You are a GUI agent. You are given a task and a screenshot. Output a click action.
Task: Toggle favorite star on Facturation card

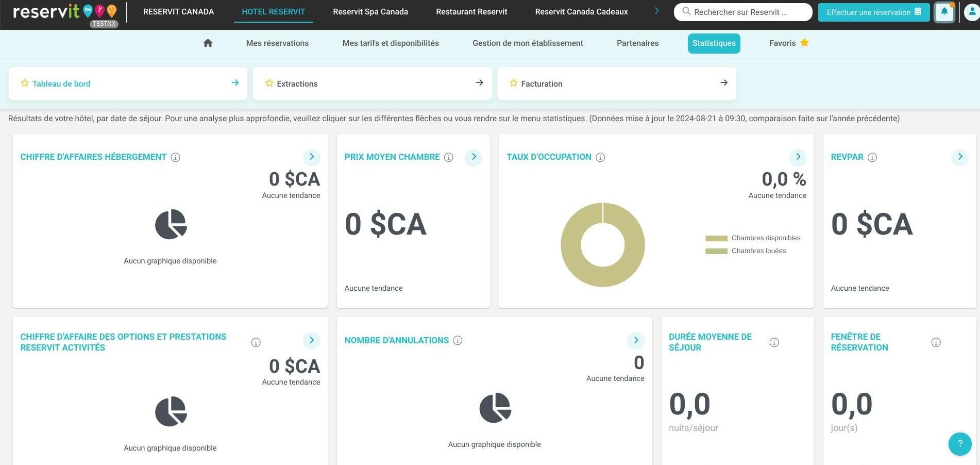click(x=513, y=83)
